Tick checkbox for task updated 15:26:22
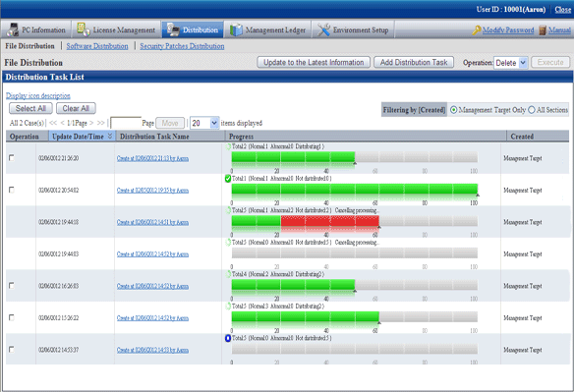 [12, 317]
